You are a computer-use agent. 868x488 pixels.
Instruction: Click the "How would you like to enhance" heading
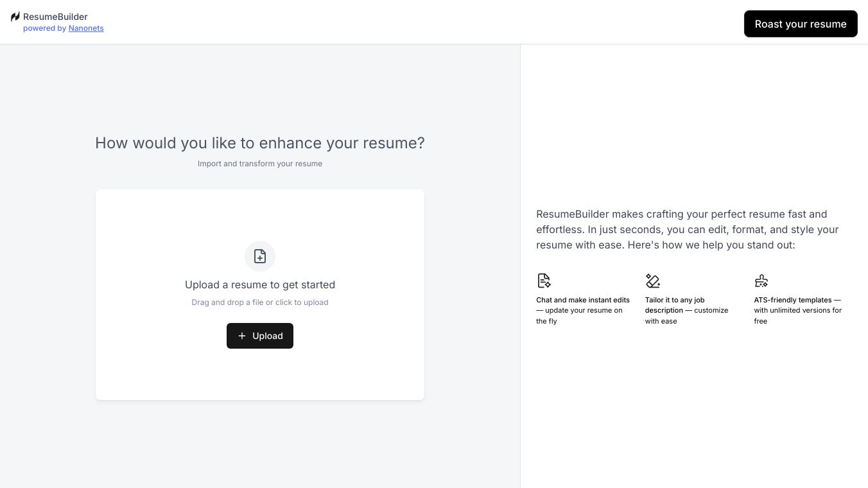click(x=260, y=143)
